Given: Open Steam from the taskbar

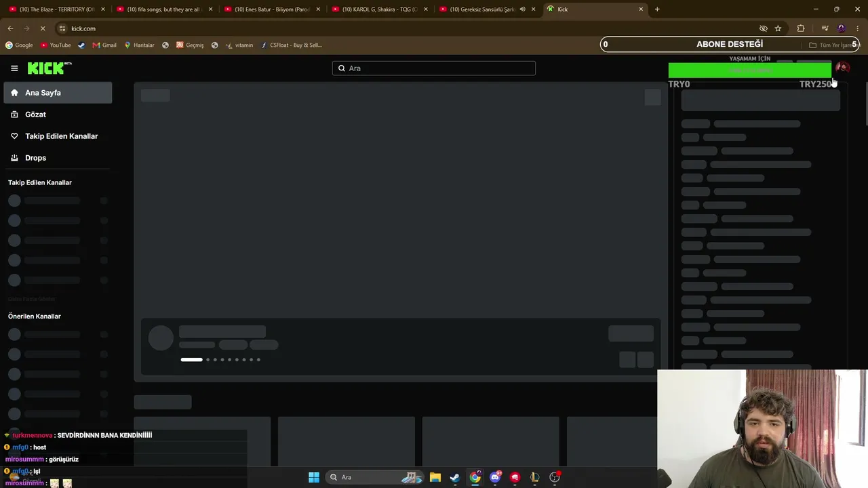Looking at the screenshot, I should click(x=455, y=477).
